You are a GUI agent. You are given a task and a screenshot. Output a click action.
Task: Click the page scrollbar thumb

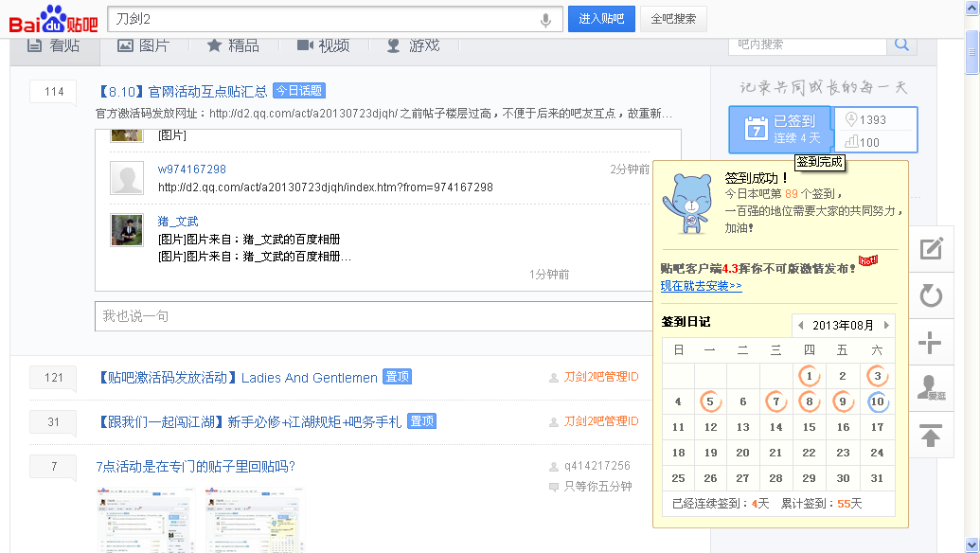pos(971,52)
